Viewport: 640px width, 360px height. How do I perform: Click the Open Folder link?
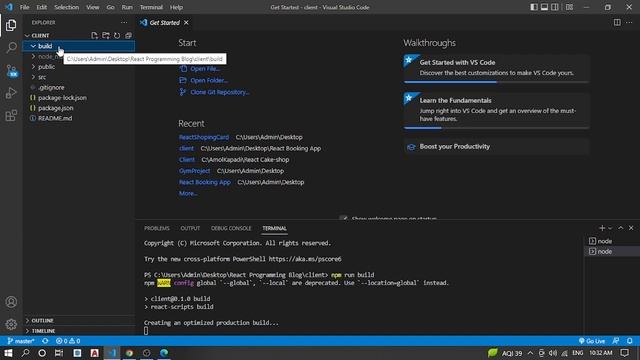(203, 80)
